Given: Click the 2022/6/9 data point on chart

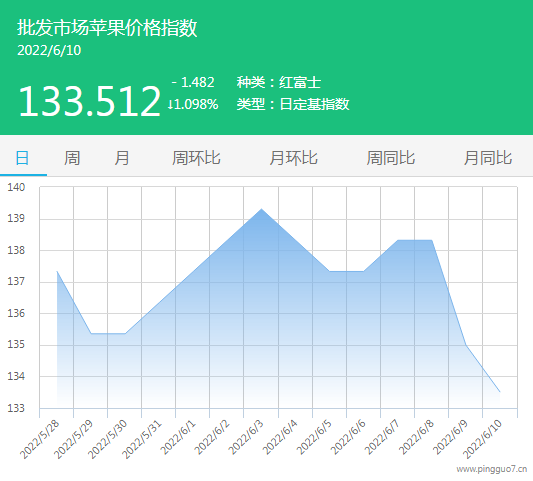Looking at the screenshot, I should click(x=466, y=345).
